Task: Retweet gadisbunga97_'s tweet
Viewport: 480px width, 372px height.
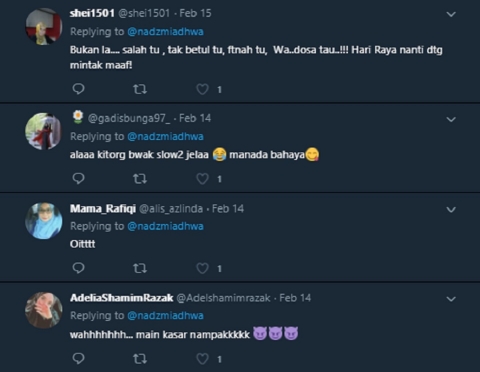Action: pos(140,179)
